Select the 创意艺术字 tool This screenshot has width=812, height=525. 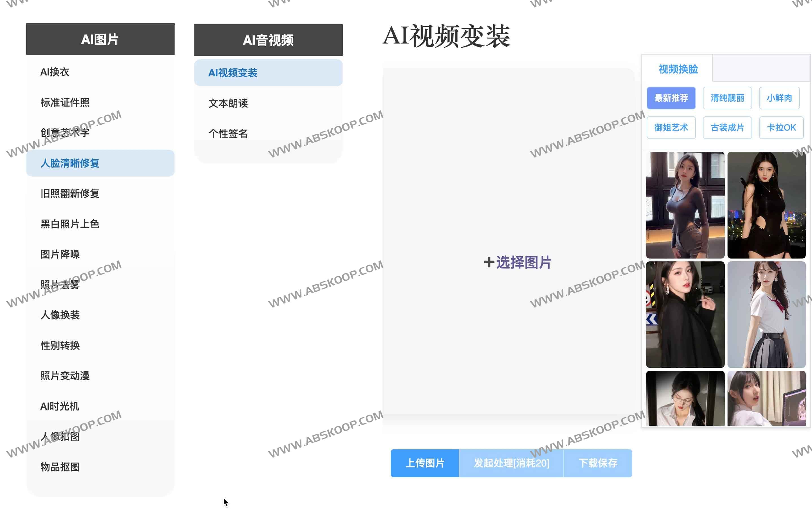[65, 133]
